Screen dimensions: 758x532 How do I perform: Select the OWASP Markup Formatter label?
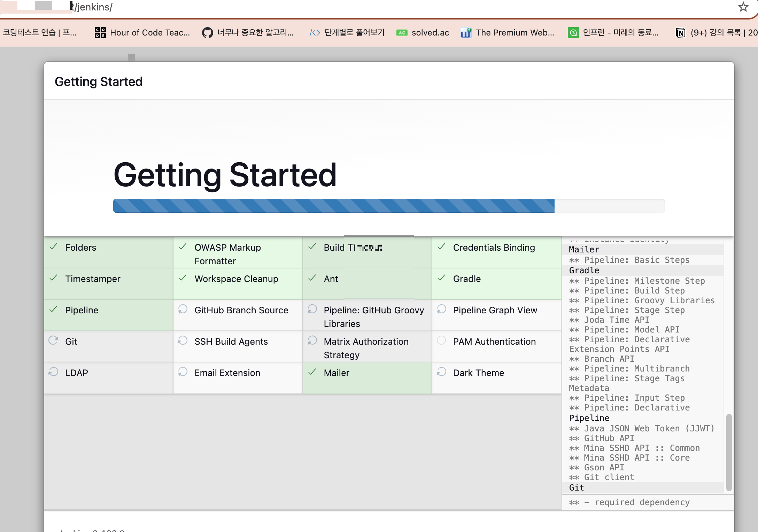click(x=227, y=254)
